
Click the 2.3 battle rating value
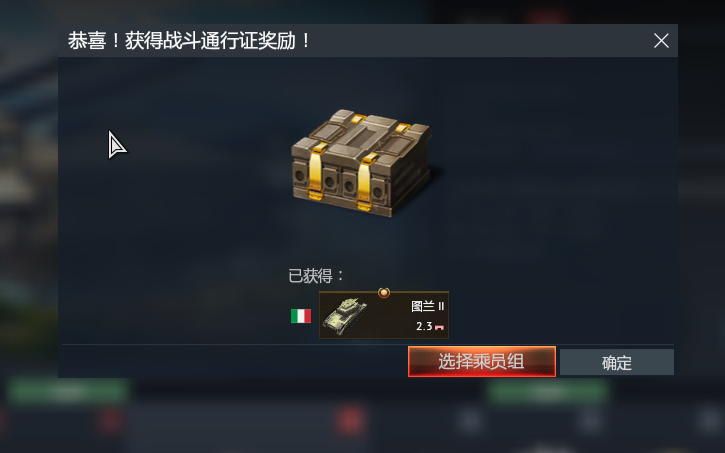(x=424, y=326)
